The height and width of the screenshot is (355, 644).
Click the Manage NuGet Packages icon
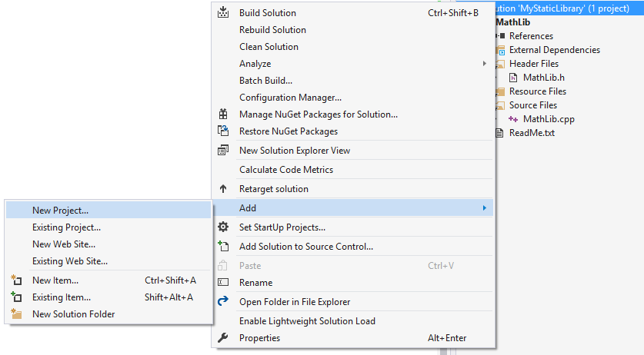[x=223, y=114]
